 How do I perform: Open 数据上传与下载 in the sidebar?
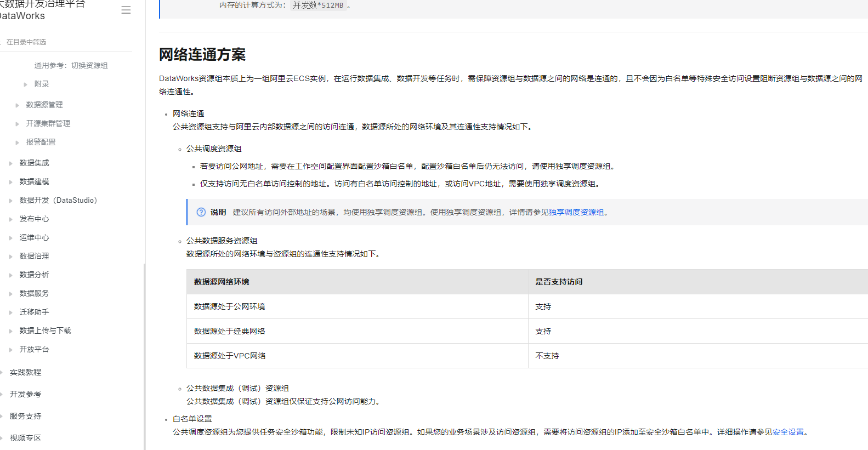(45, 331)
